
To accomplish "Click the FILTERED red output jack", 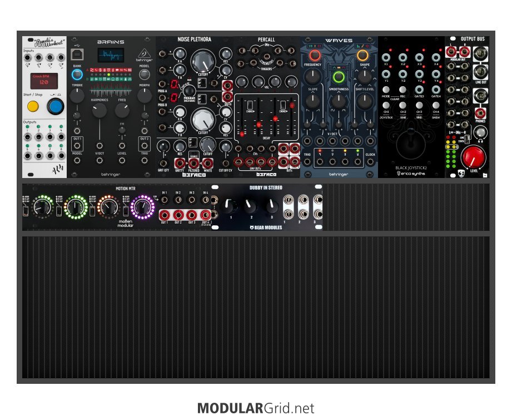I will [193, 163].
